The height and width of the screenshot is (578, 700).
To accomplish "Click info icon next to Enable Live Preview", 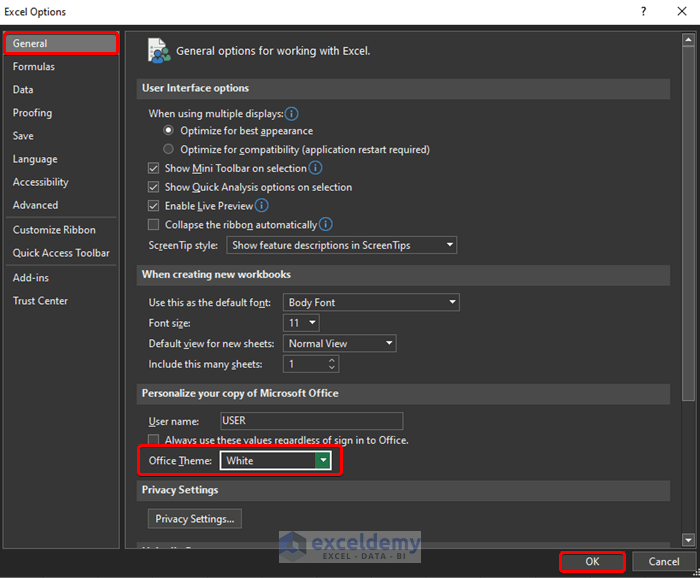I will 262,205.
